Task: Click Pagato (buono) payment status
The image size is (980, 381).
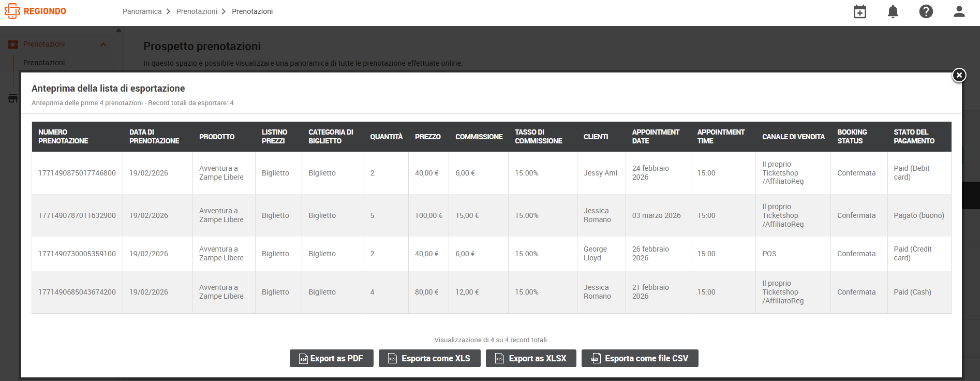Action: click(918, 215)
